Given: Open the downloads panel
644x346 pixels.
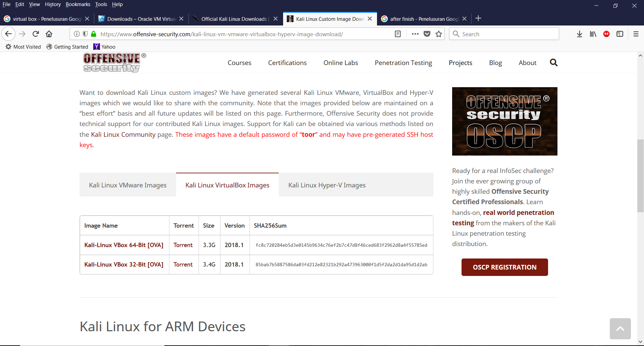Looking at the screenshot, I should [580, 34].
